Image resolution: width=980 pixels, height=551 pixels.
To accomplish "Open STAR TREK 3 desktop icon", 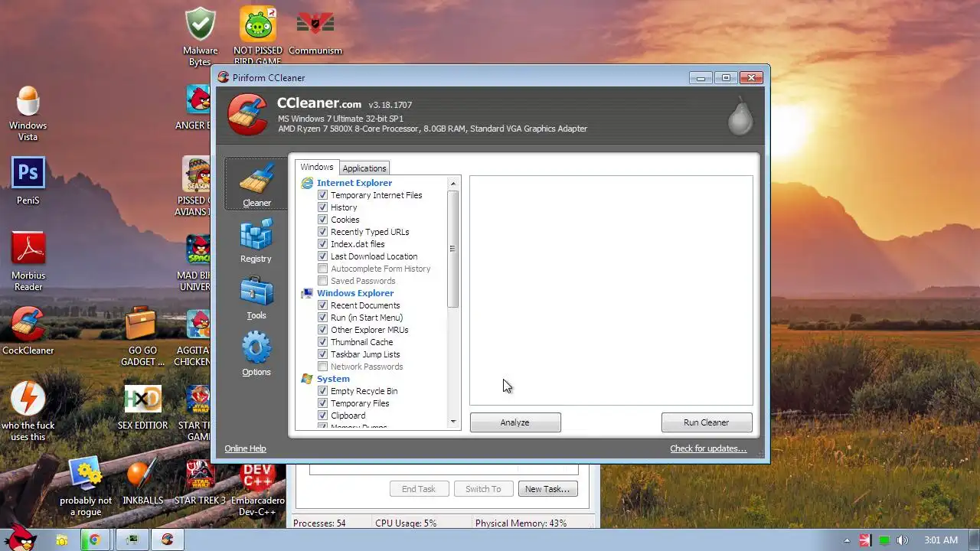I will pos(200,481).
